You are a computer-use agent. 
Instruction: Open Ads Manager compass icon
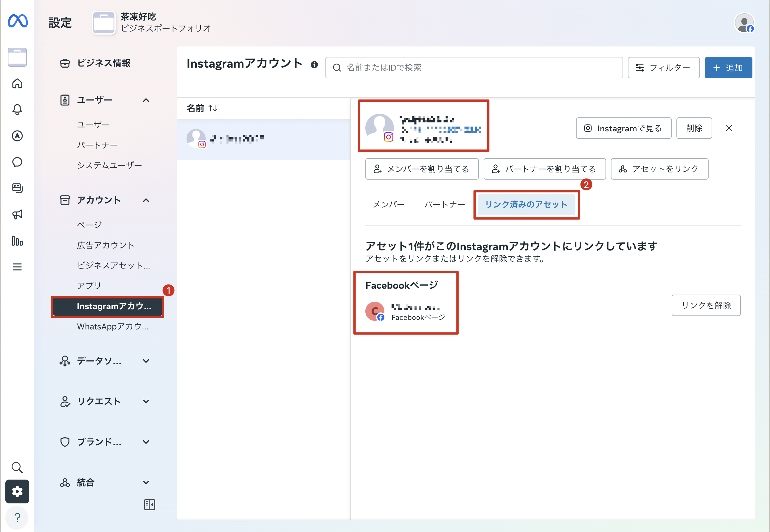pos(17,136)
